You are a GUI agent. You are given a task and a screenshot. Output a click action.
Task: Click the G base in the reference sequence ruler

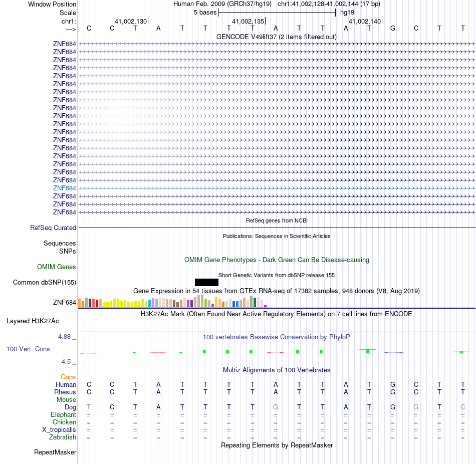[392, 28]
